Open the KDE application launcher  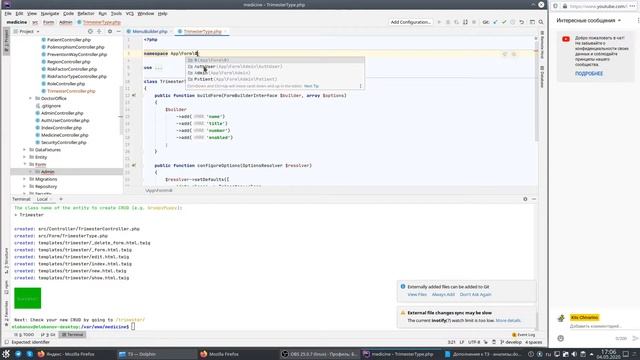point(6,354)
